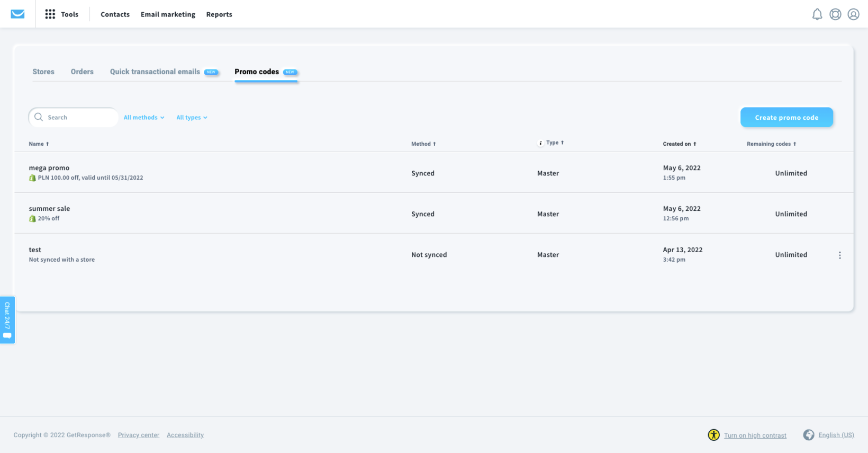
Task: Click the GetResponse envelope logo
Action: [17, 14]
